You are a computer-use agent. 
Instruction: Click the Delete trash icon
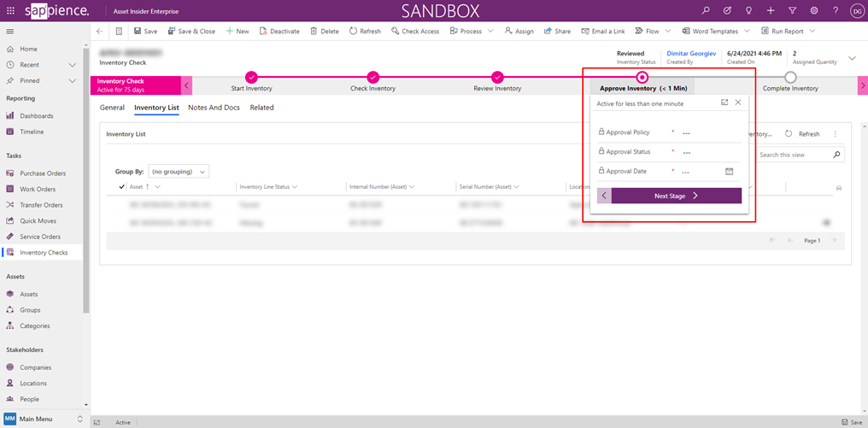coord(314,31)
